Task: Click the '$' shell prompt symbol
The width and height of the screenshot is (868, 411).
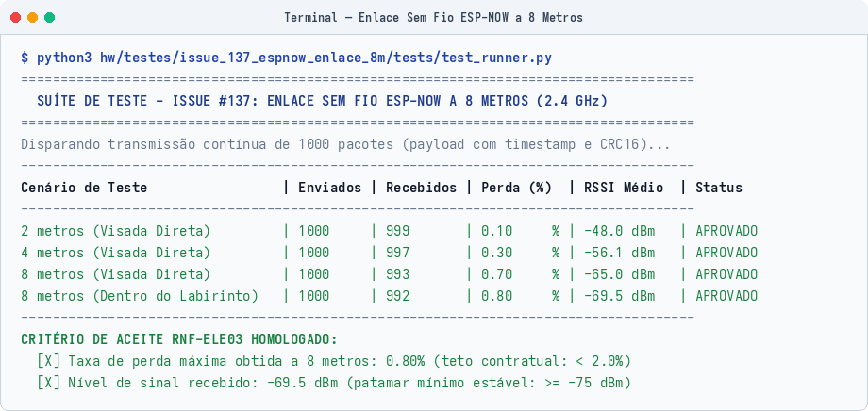Action: [25, 58]
